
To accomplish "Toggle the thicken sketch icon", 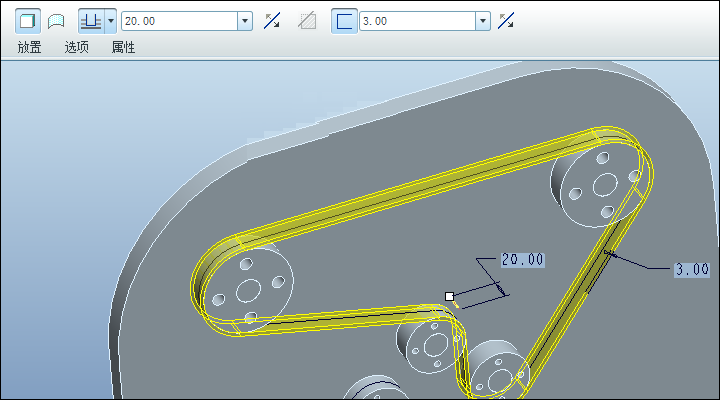I will [344, 21].
